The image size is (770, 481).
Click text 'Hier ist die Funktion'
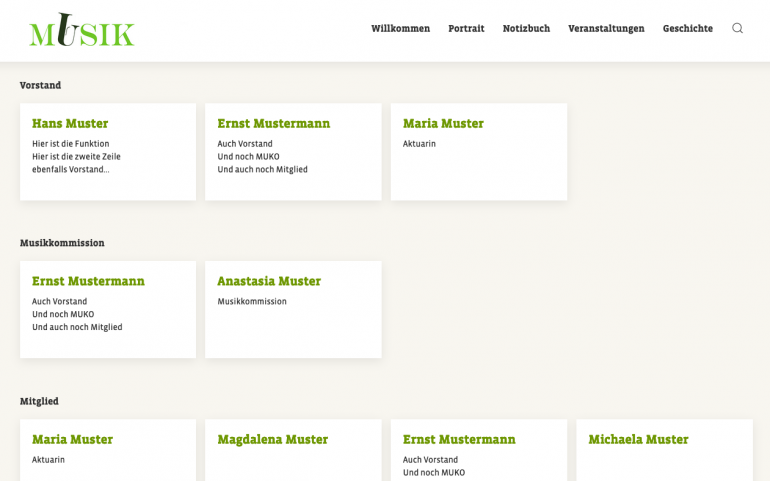(71, 143)
